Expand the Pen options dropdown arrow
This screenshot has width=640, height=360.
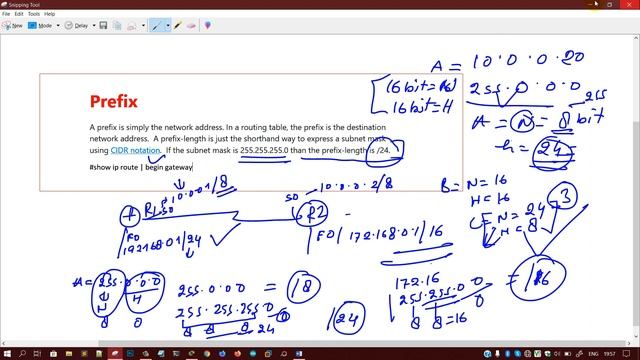tap(168, 25)
